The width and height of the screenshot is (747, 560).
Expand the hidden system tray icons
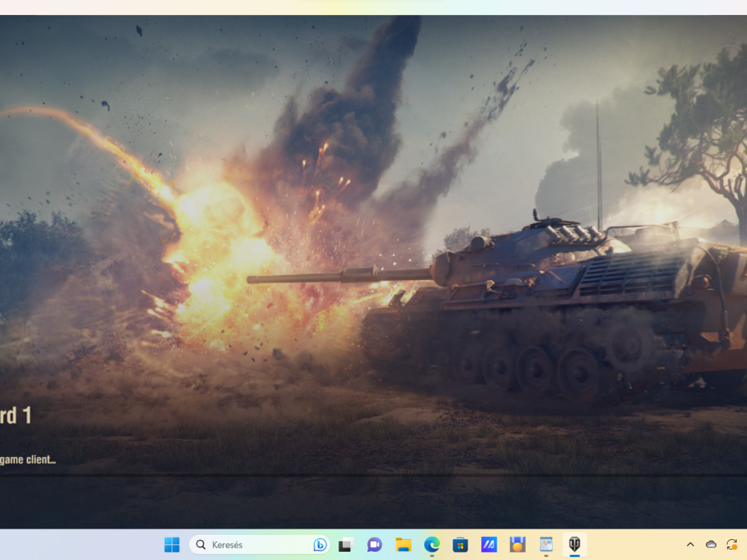(x=690, y=544)
